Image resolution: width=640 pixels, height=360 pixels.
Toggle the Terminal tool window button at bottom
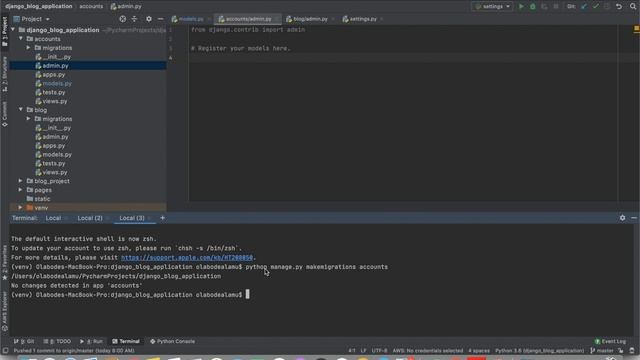click(x=126, y=341)
